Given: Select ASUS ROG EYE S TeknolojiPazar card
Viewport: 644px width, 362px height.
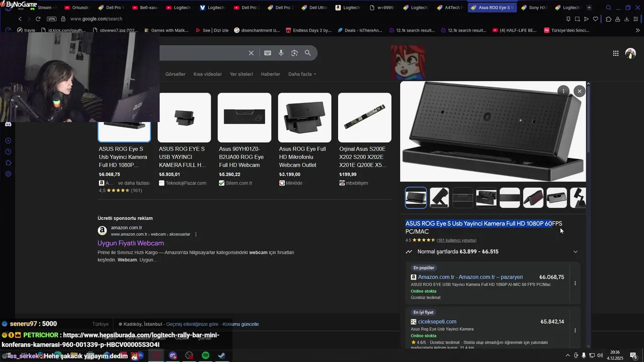Looking at the screenshot, I should [184, 140].
